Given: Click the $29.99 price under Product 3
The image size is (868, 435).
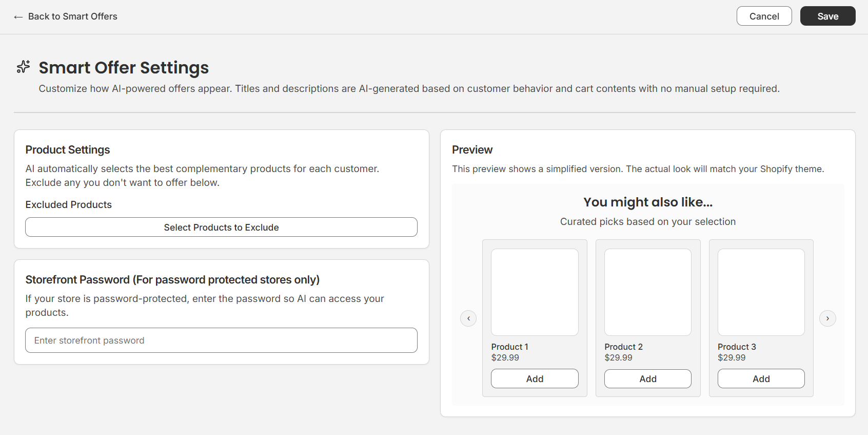Looking at the screenshot, I should [732, 357].
